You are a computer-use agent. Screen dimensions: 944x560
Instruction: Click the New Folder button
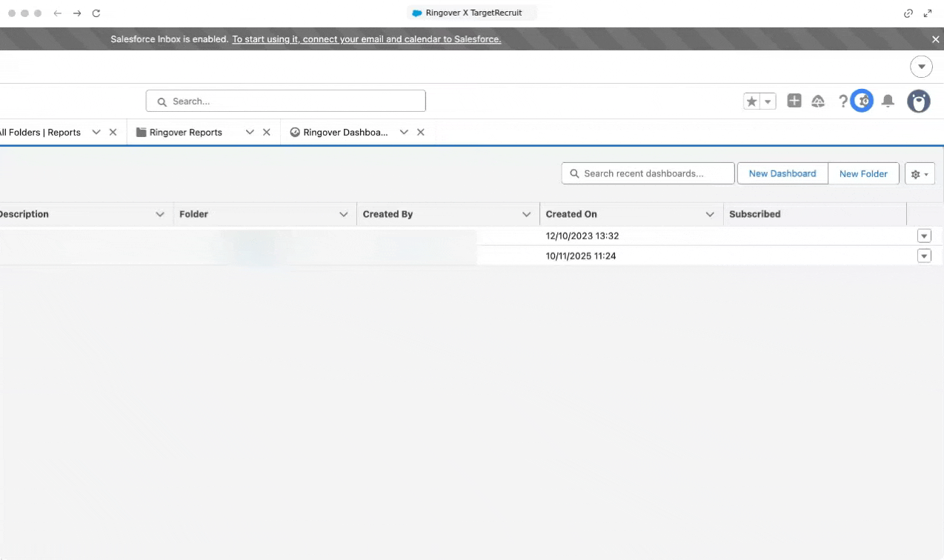coord(863,173)
